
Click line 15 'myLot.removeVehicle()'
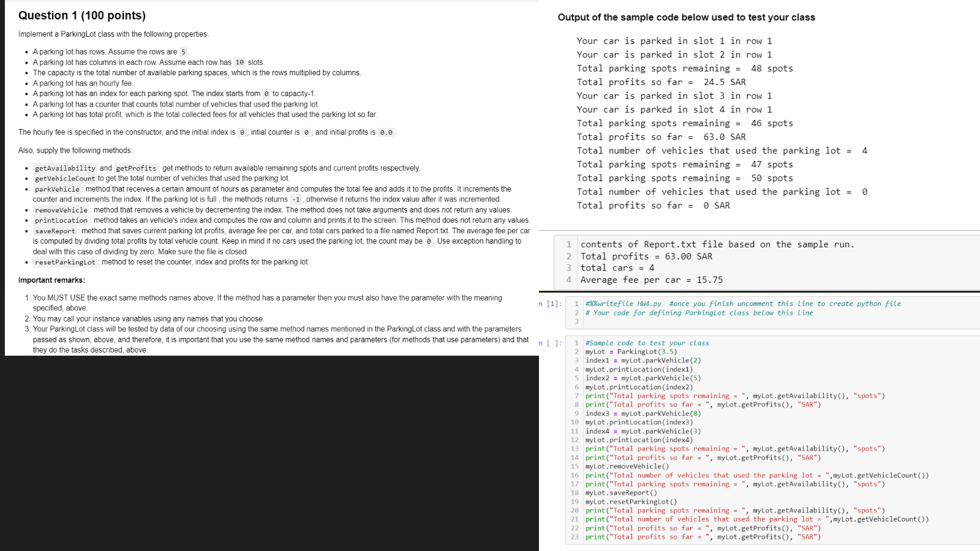click(x=622, y=466)
